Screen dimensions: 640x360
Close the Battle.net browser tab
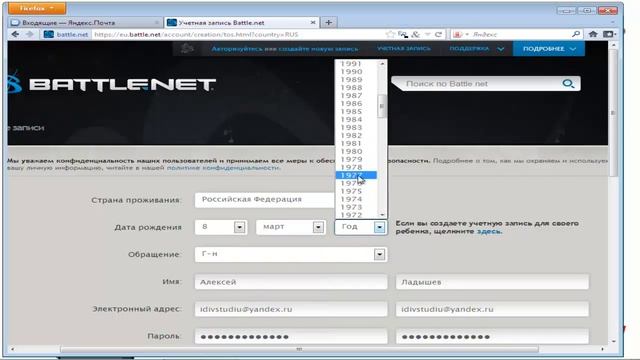coord(313,22)
